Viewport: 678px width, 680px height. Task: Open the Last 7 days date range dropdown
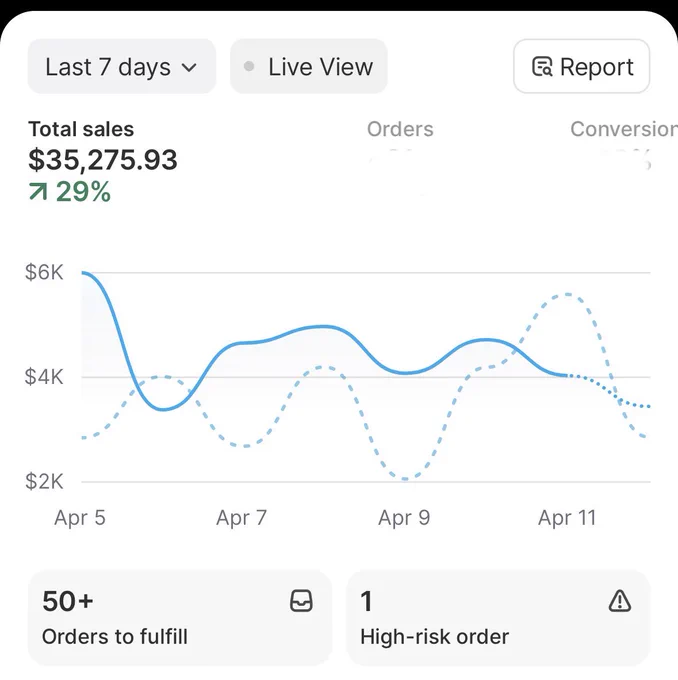(122, 66)
